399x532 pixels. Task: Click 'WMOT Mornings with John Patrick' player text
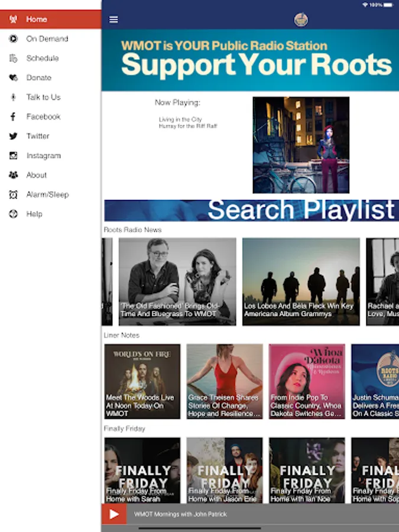pyautogui.click(x=180, y=514)
